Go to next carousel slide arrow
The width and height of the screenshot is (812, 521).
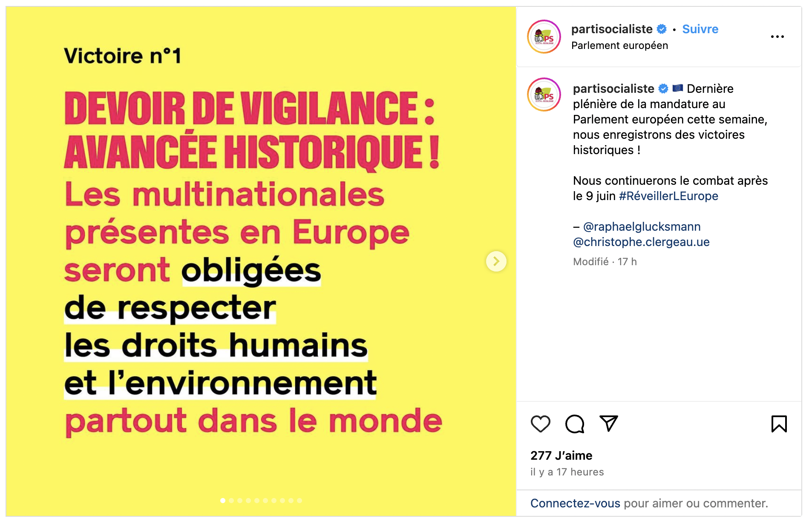(496, 261)
